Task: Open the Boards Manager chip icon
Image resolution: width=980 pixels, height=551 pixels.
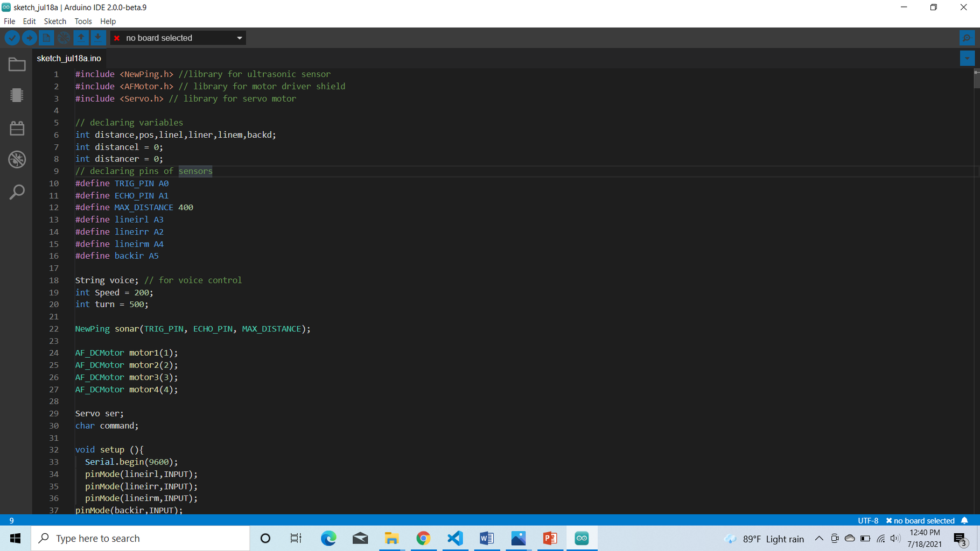Action: click(17, 95)
